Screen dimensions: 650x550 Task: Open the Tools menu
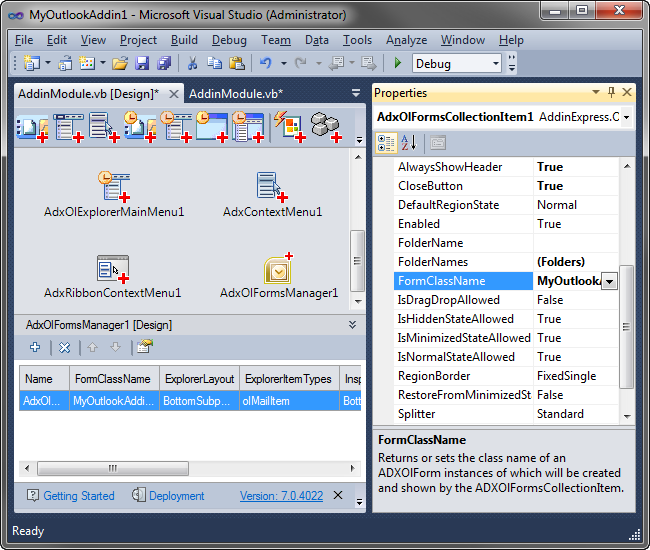(357, 40)
